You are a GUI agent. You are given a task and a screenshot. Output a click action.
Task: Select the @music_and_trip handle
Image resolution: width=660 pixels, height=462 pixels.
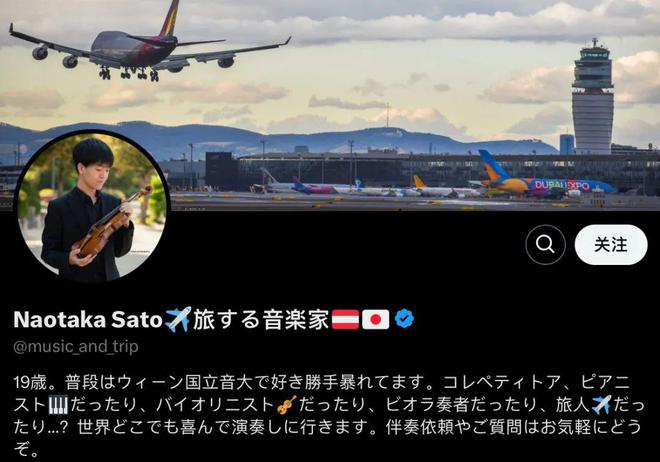click(76, 347)
